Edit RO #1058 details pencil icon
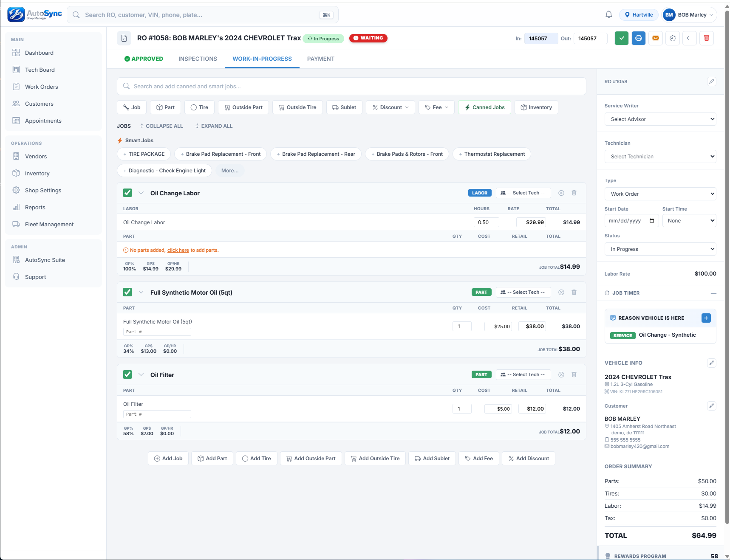The width and height of the screenshot is (730, 560). click(x=712, y=82)
